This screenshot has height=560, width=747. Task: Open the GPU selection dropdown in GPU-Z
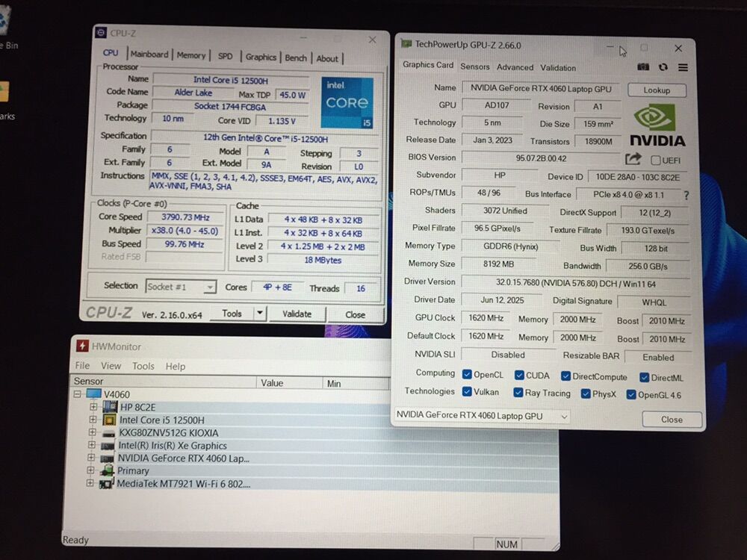click(482, 416)
